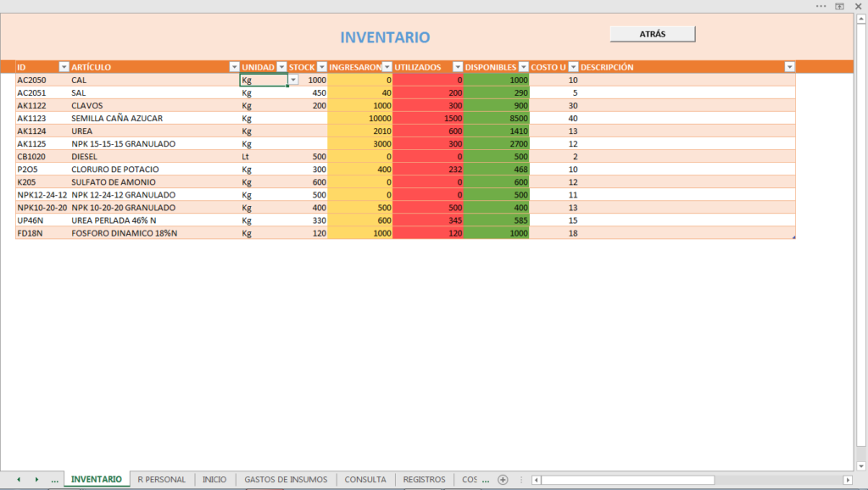Screen dimensions: 868x490
Task: Click the vertical scrollbar down arrow
Action: click(861, 466)
